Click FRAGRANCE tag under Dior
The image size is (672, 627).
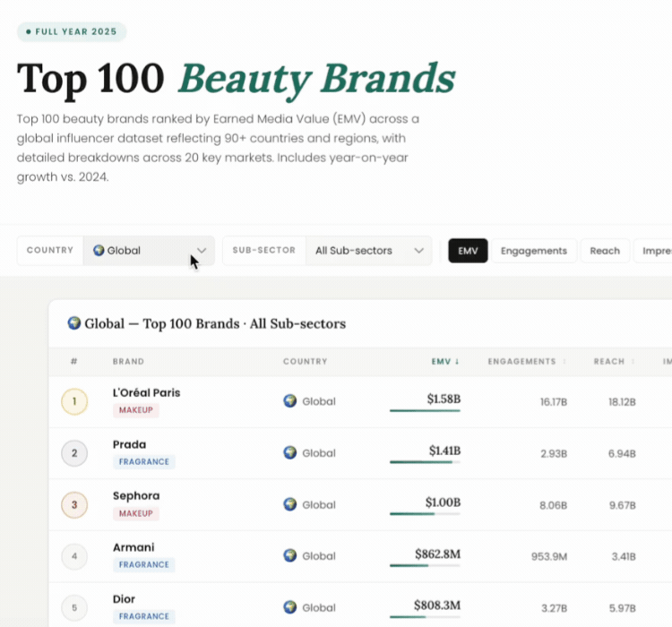point(144,616)
